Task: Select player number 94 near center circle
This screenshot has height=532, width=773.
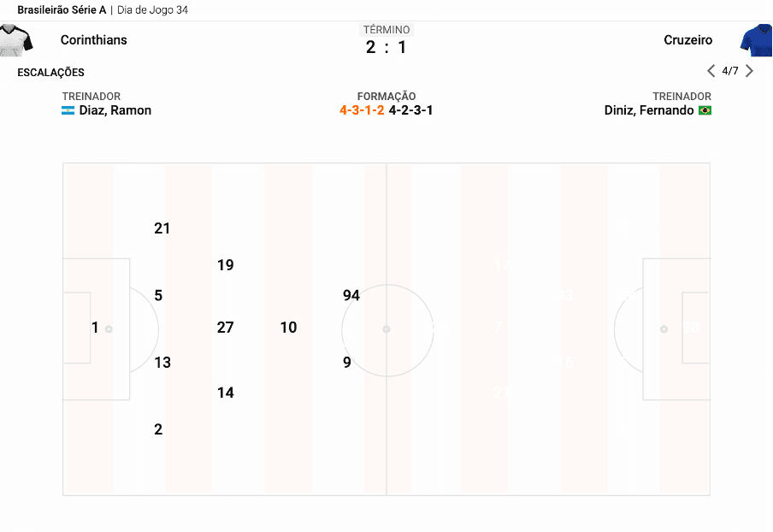Action: (351, 295)
